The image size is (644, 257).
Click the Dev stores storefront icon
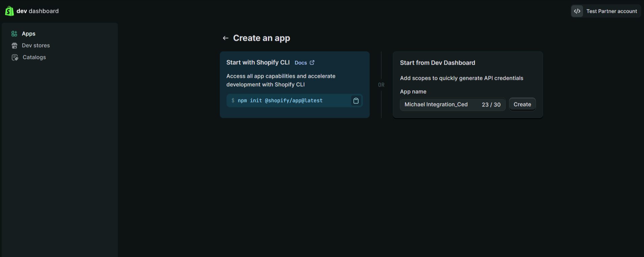(14, 45)
